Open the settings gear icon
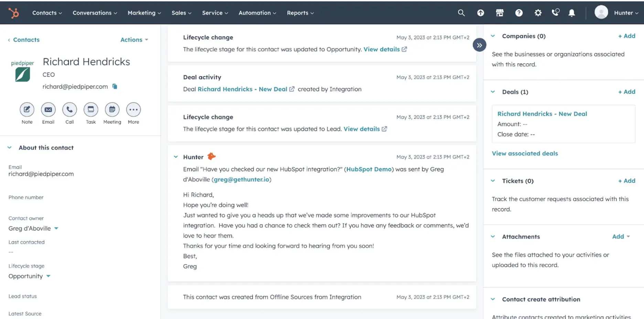Screen dimensions: 644x319 point(538,13)
